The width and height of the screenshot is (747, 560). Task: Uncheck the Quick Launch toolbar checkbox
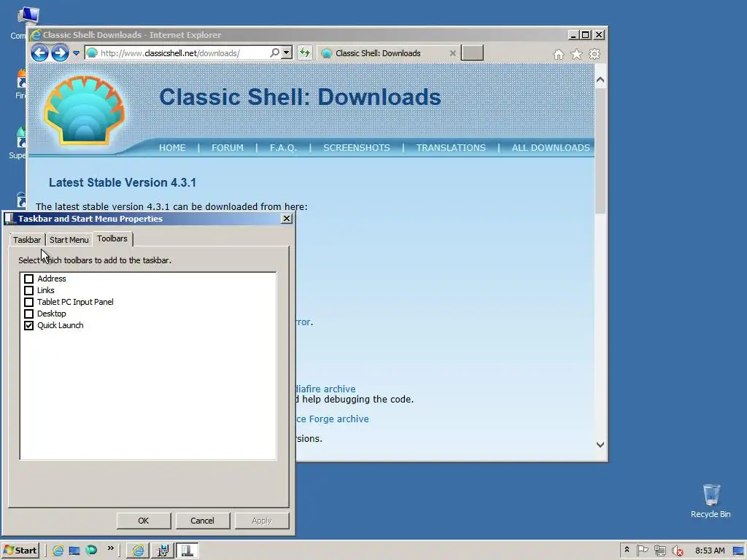28,325
